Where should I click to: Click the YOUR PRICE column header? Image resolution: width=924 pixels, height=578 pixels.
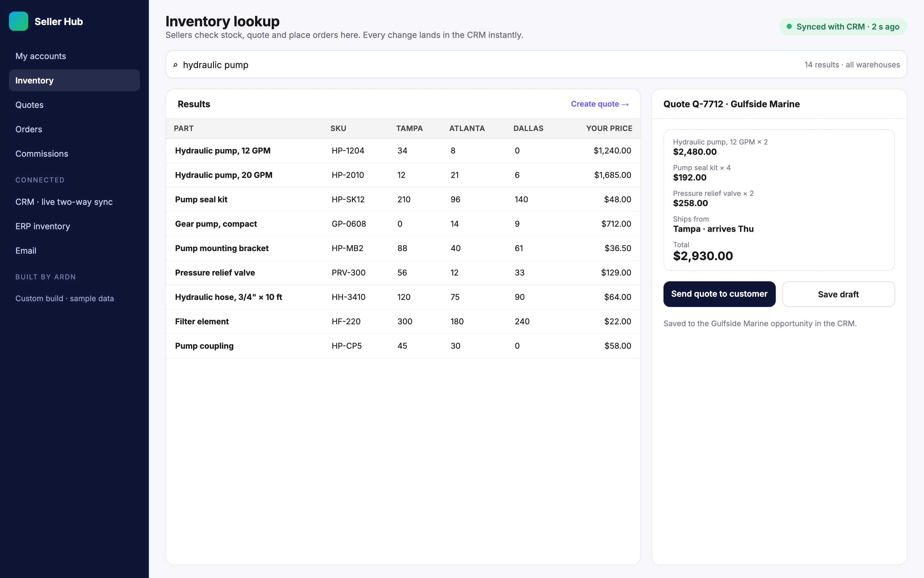609,128
